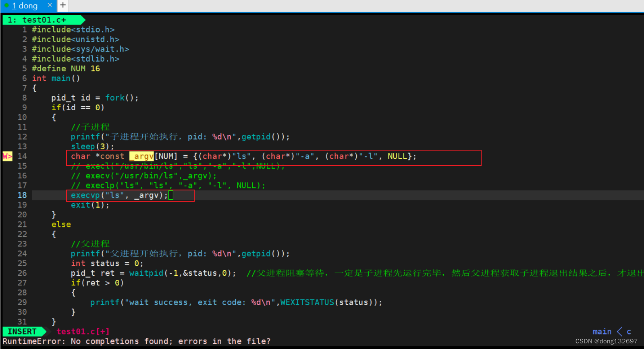Click 'execvp("ls", _argv);' statement
The width and height of the screenshot is (644, 349).
tap(119, 195)
